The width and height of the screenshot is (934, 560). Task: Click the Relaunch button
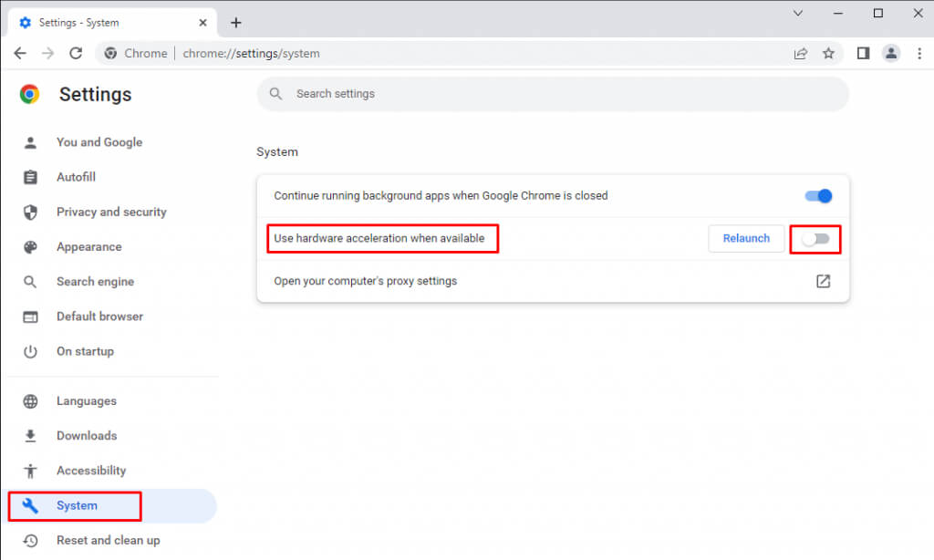pyautogui.click(x=746, y=238)
